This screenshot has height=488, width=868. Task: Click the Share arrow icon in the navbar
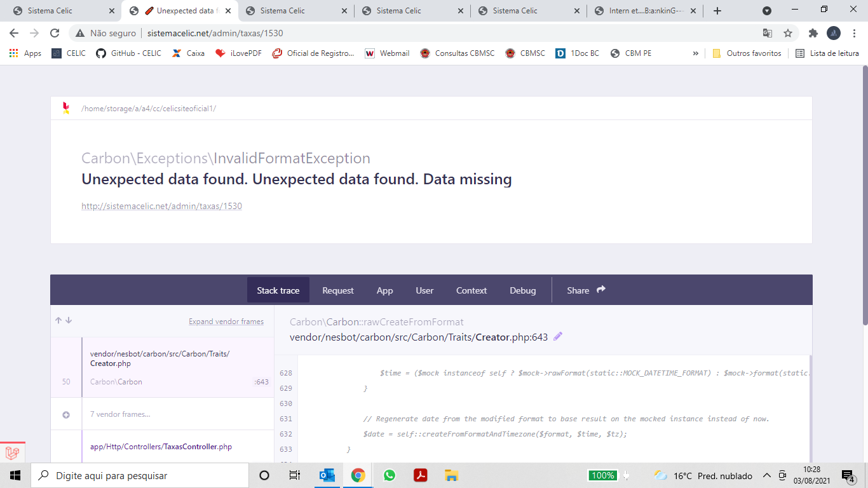[x=600, y=289]
